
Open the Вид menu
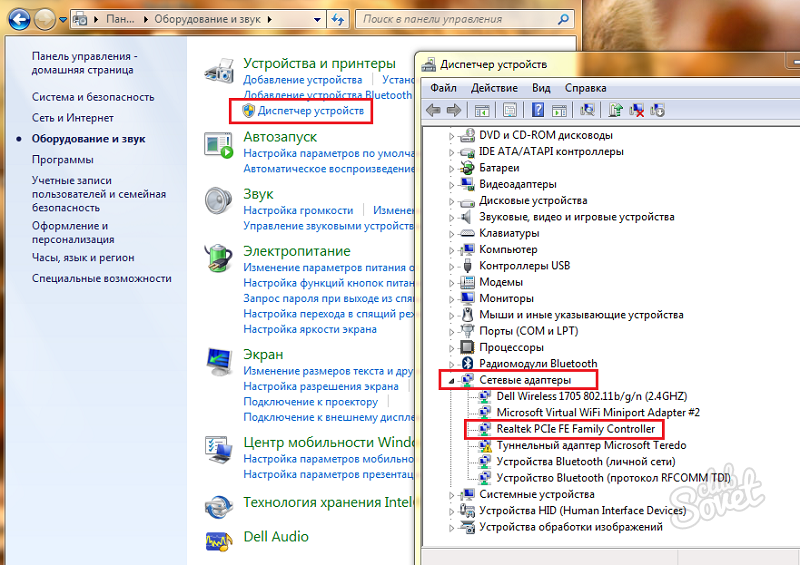[541, 88]
